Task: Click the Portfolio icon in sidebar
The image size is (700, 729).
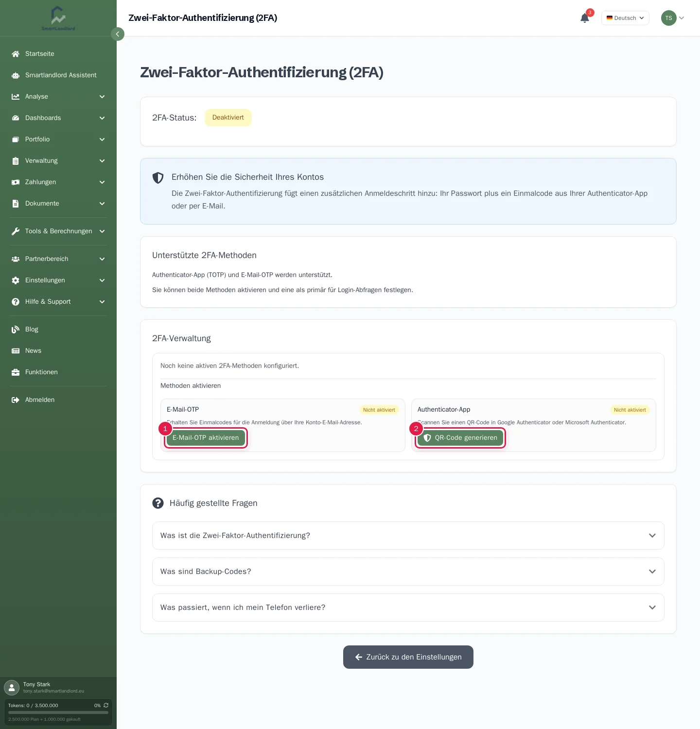Action: pos(16,139)
